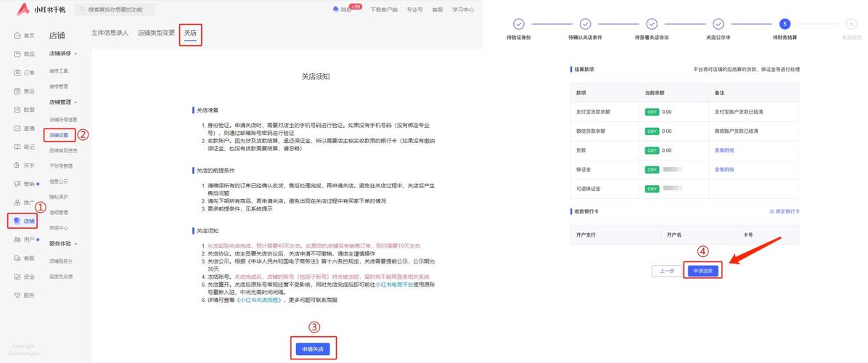This screenshot has width=868, height=363.
Task: Click the 上一步 button
Action: click(x=667, y=271)
